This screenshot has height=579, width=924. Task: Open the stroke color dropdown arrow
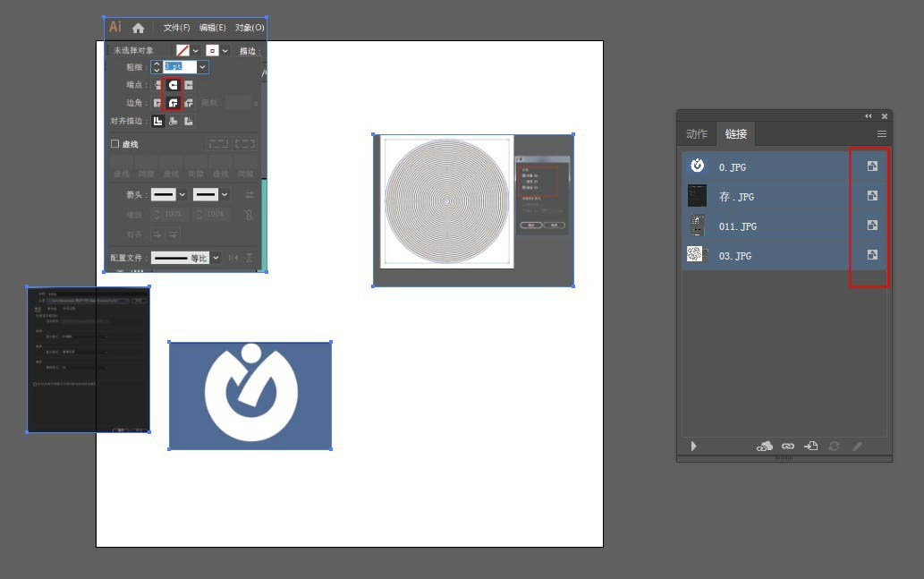[225, 51]
